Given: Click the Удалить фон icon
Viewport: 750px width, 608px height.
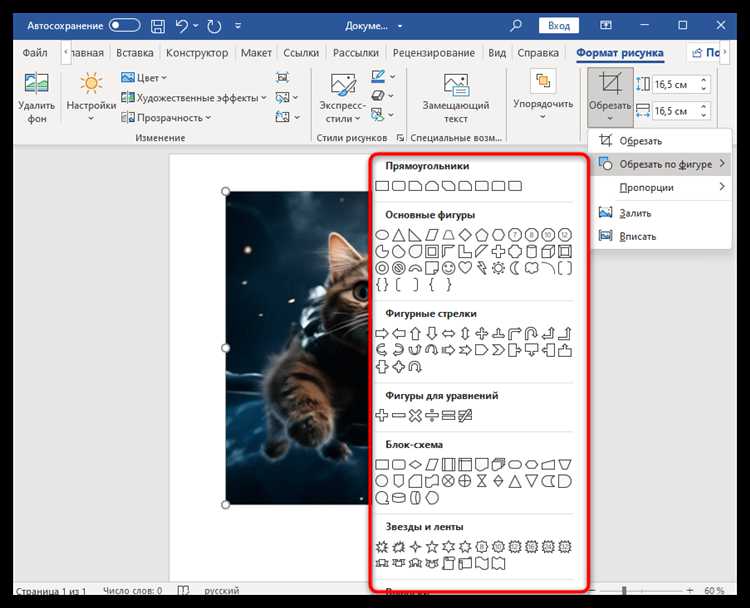Looking at the screenshot, I should point(36,83).
